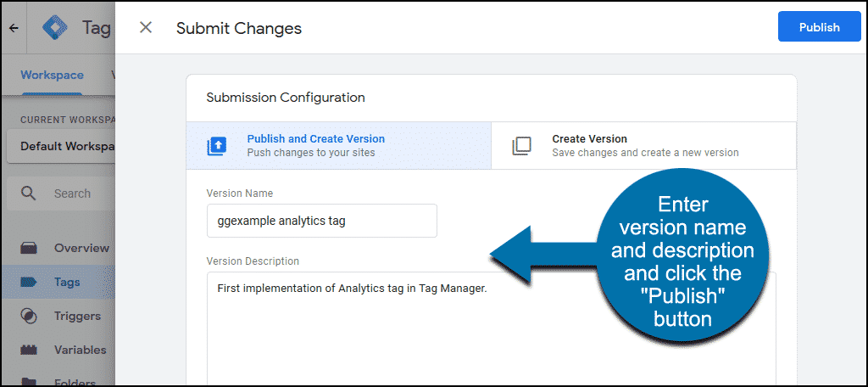Click the Publish and Create Version upload icon
Image resolution: width=868 pixels, height=387 pixels.
coord(217,146)
